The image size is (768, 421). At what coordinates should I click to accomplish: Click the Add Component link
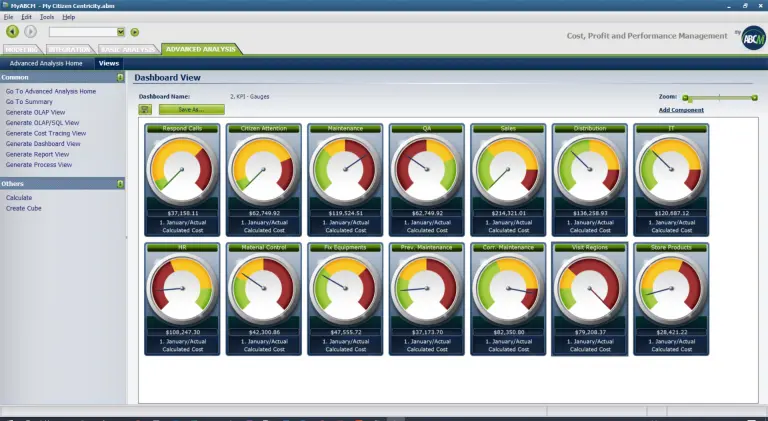680,109
